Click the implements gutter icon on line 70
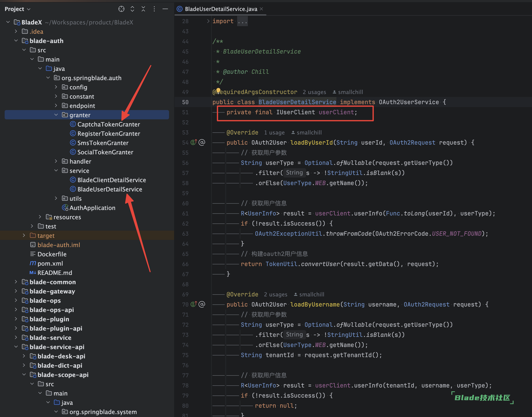This screenshot has height=417, width=532. [x=193, y=304]
